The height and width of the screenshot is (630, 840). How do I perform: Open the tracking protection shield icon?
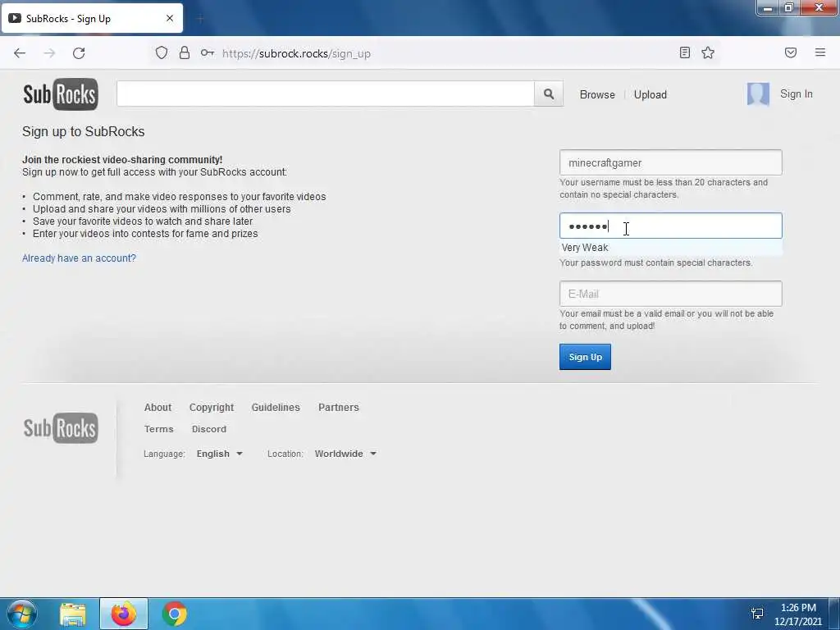pos(162,52)
